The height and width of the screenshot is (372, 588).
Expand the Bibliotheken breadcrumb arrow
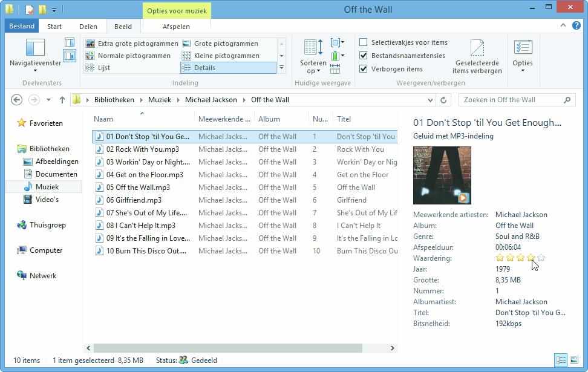point(142,100)
